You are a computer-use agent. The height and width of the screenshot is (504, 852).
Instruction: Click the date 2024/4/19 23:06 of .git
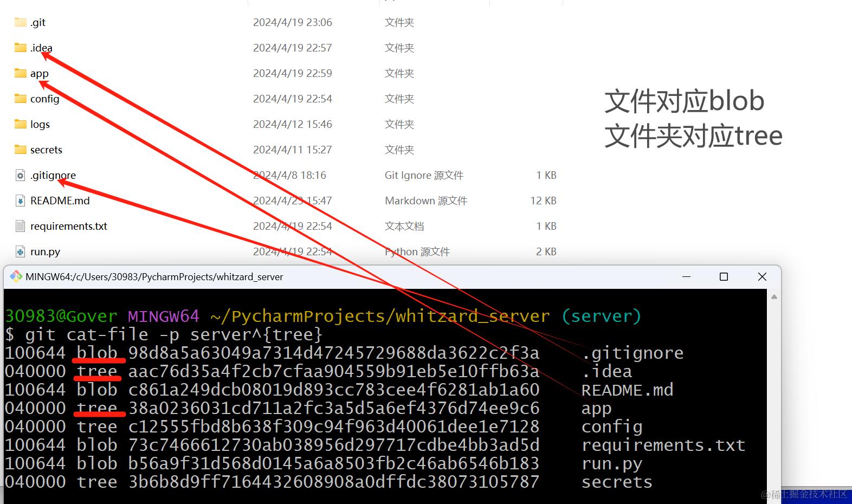(x=293, y=22)
